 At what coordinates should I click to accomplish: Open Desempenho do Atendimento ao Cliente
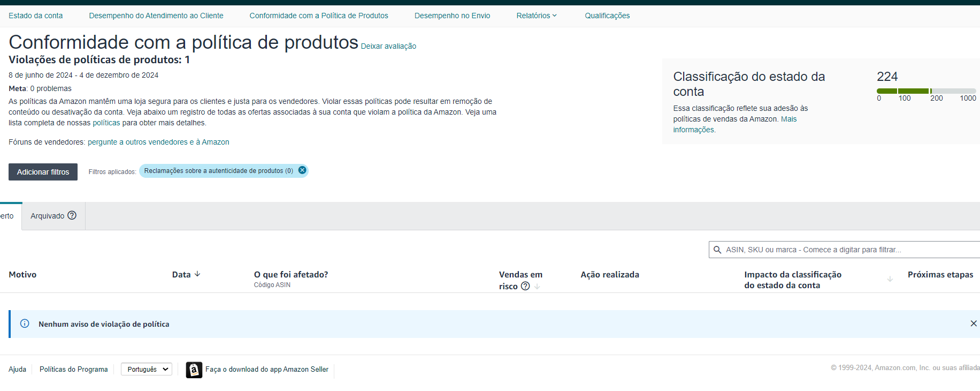(x=156, y=16)
